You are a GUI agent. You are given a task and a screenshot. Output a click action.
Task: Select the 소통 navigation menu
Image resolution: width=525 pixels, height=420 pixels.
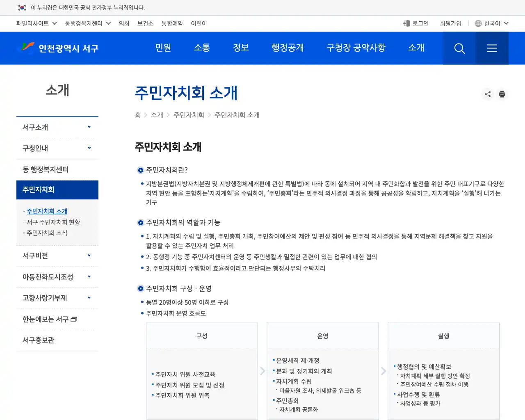tap(201, 48)
